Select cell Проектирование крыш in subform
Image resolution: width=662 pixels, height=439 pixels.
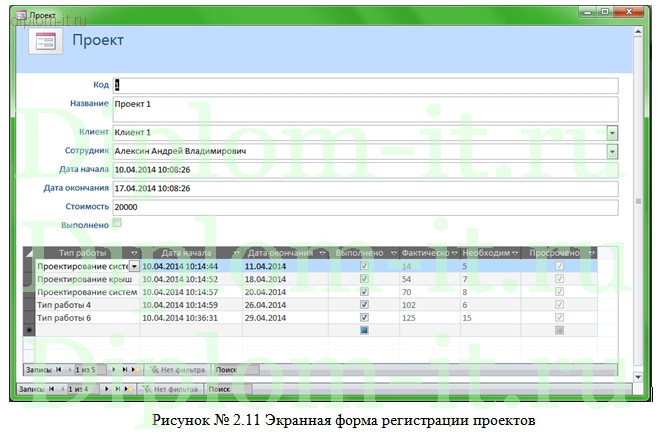[87, 279]
